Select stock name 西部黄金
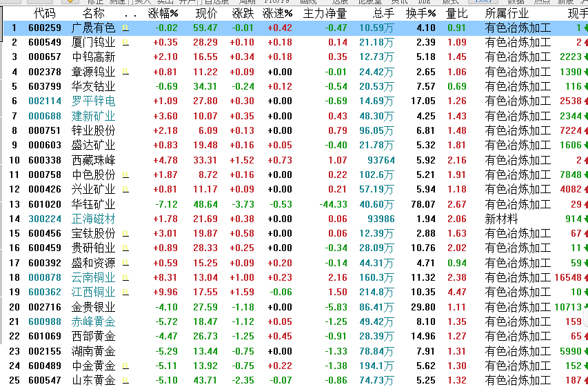 93,337
